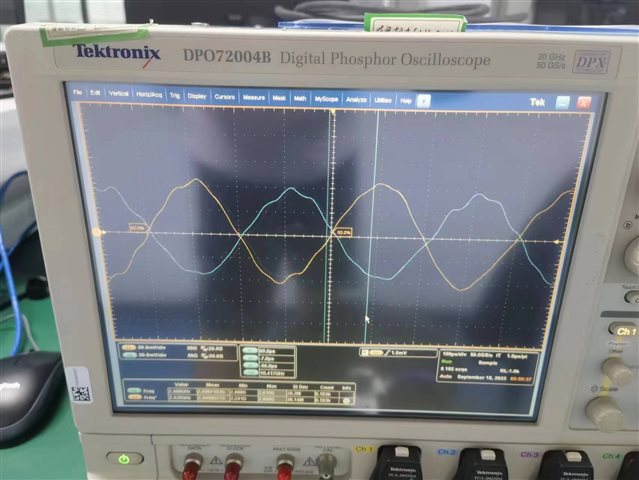Open the Measure menu
The height and width of the screenshot is (480, 639).
tap(254, 98)
